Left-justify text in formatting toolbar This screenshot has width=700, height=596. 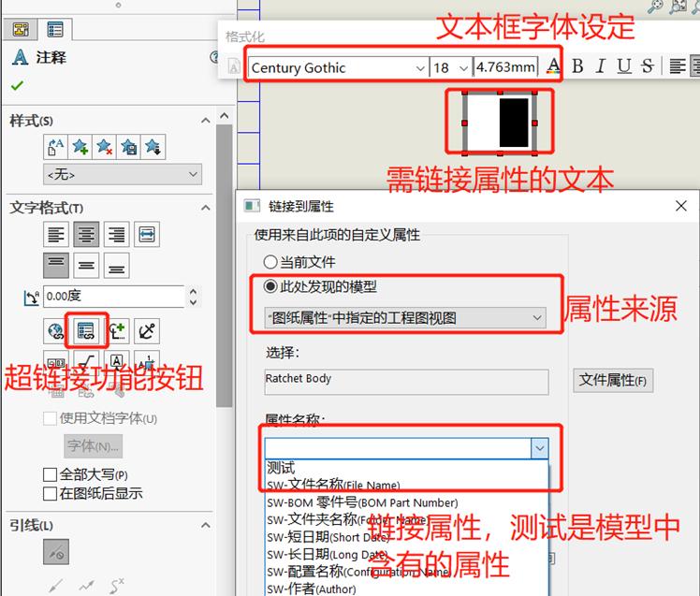tap(678, 66)
